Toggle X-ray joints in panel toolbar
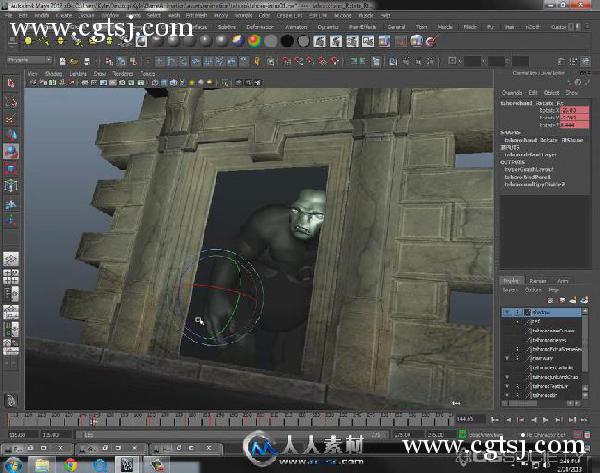The image size is (600, 473). tap(258, 83)
